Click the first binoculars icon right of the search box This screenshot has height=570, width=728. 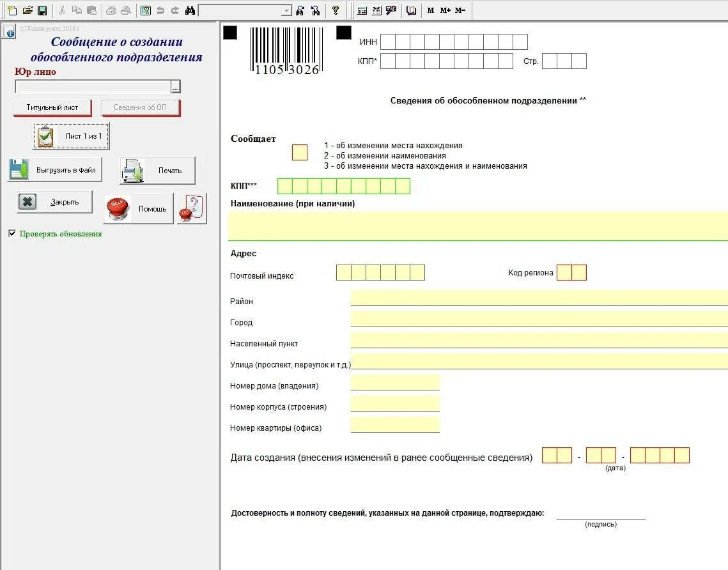tap(300, 10)
